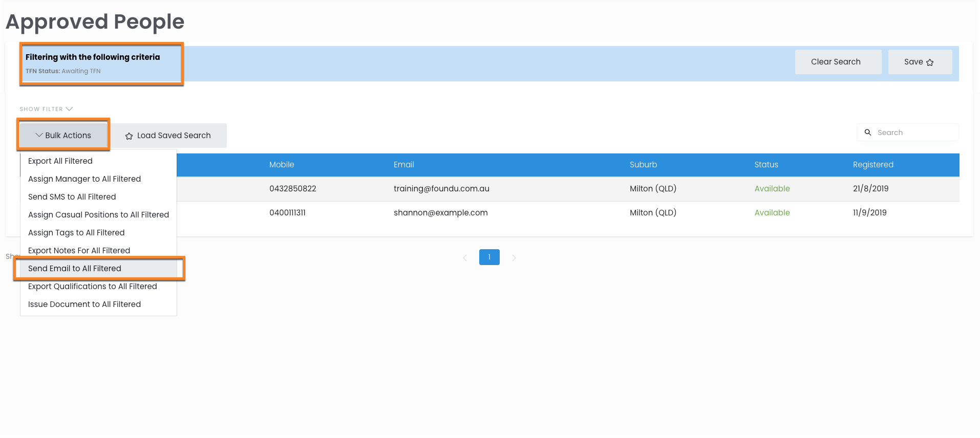The width and height of the screenshot is (980, 438).
Task: Click the magnifying glass search icon
Action: [x=868, y=133]
